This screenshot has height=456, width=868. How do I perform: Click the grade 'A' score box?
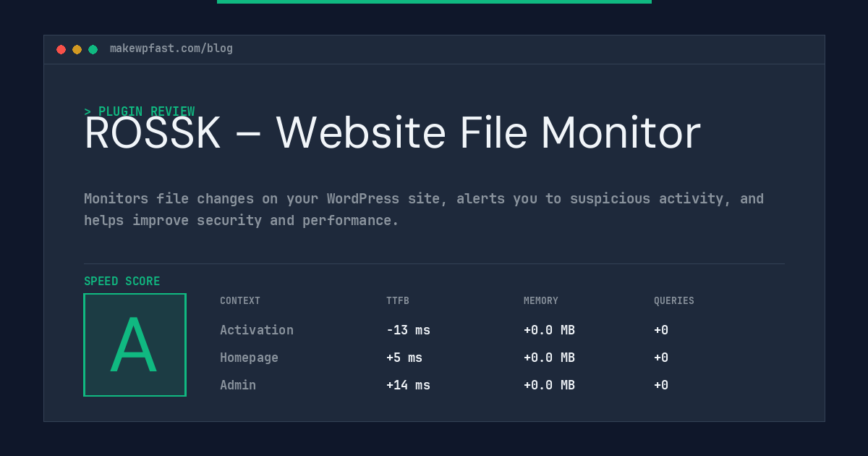(x=135, y=345)
